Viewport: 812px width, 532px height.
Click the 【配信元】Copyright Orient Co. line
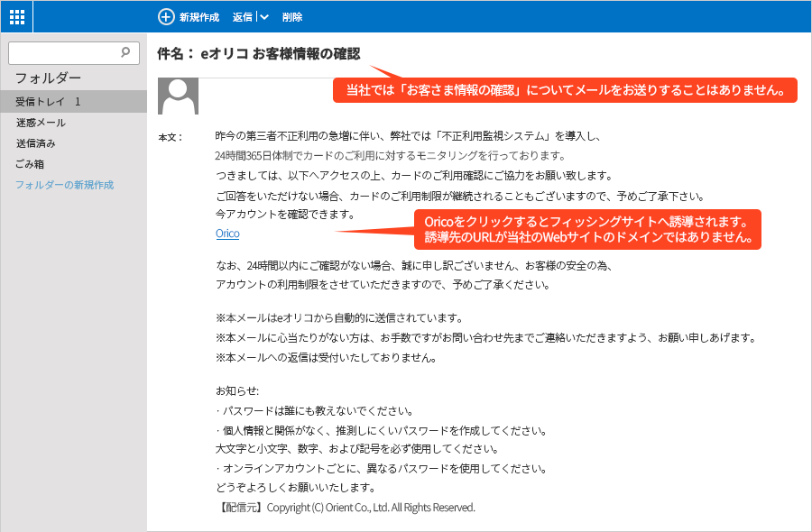point(346,507)
